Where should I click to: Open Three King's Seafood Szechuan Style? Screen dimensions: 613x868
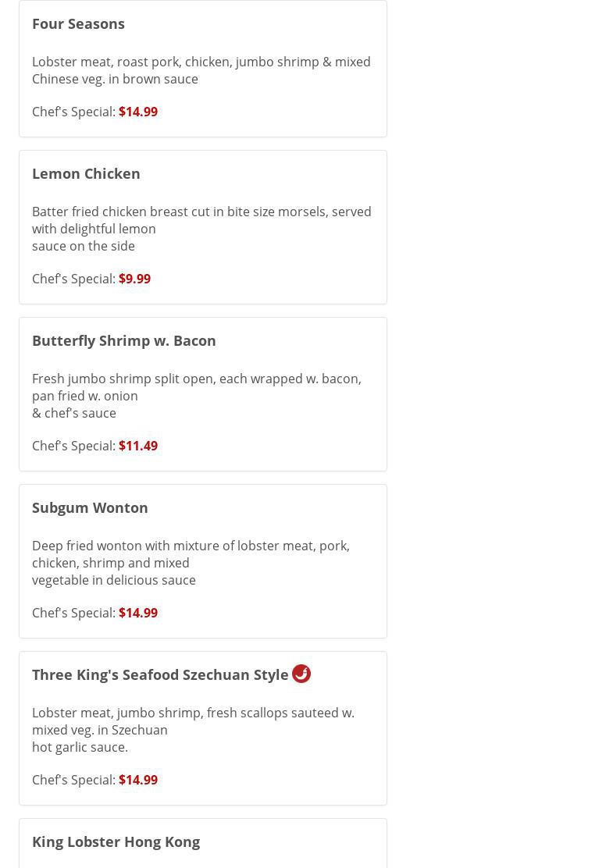(160, 674)
